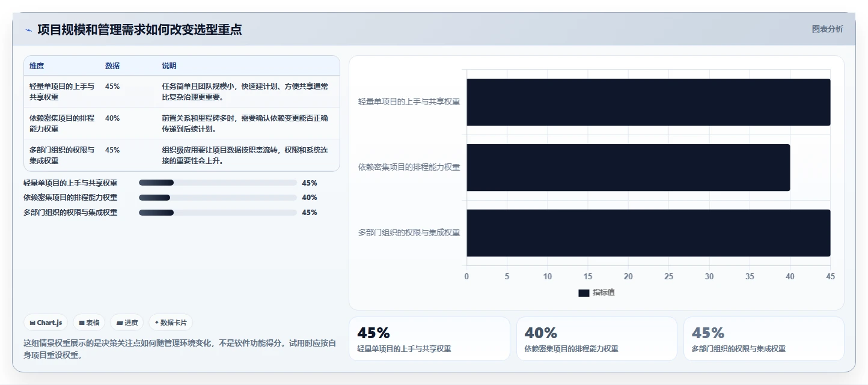Click x-axis tick 30
The image size is (868, 385).
pos(709,276)
